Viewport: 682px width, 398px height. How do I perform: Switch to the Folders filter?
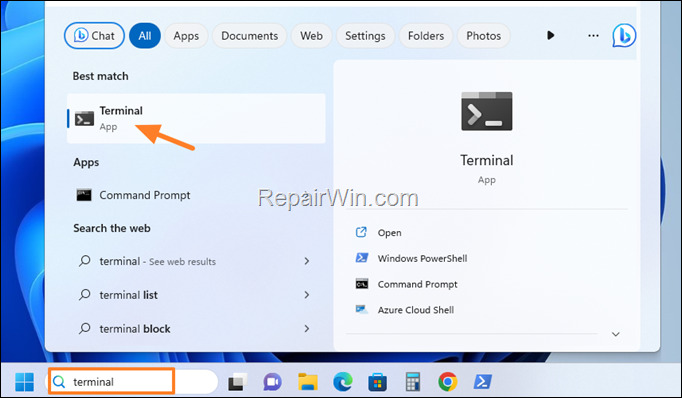426,36
